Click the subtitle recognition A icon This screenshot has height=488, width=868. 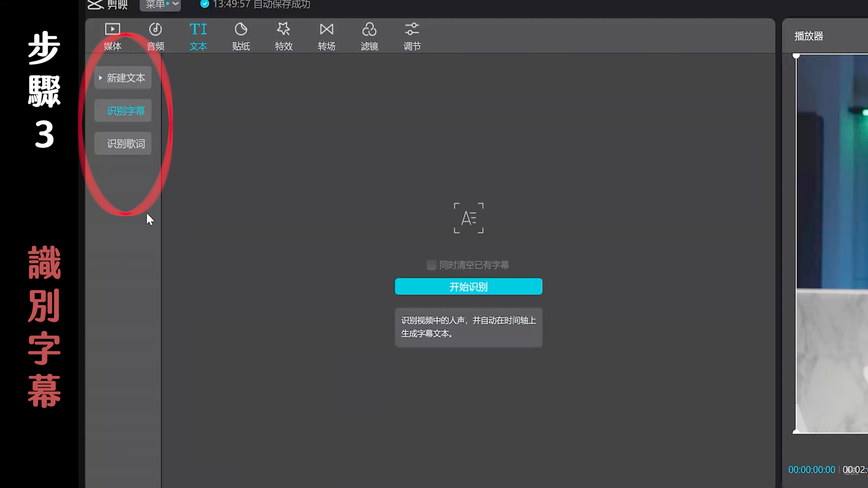tap(468, 218)
